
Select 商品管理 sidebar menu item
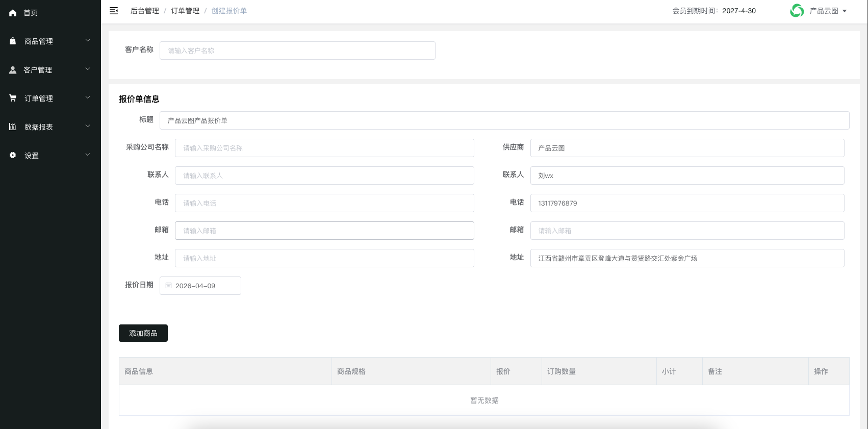pyautogui.click(x=50, y=41)
